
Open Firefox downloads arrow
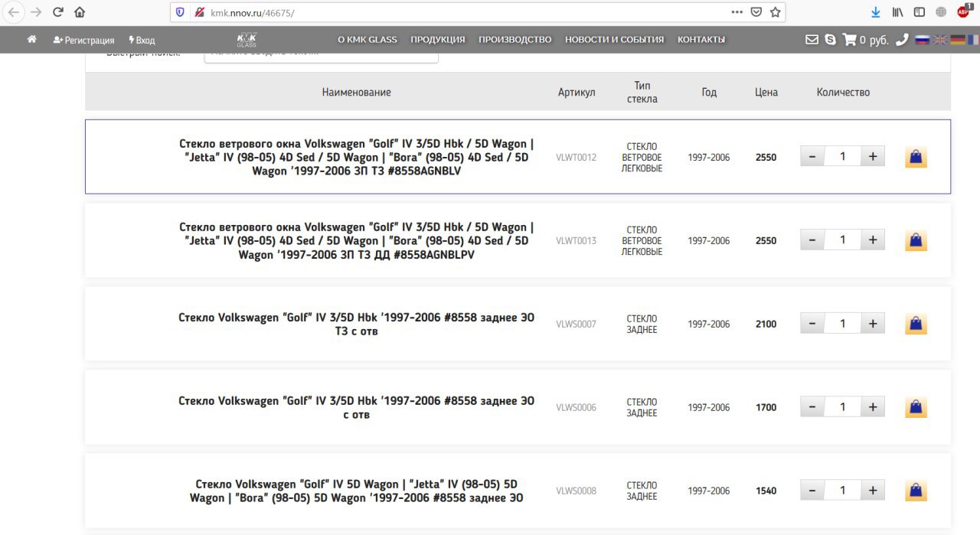coord(876,12)
